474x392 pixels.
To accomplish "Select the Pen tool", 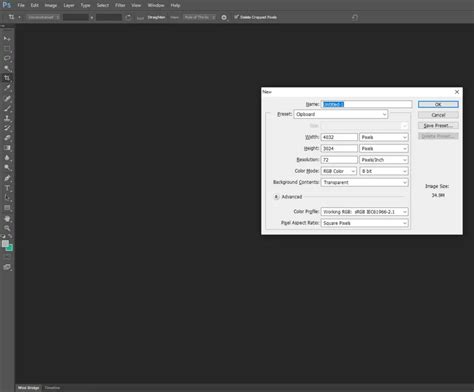I will pos(7,178).
